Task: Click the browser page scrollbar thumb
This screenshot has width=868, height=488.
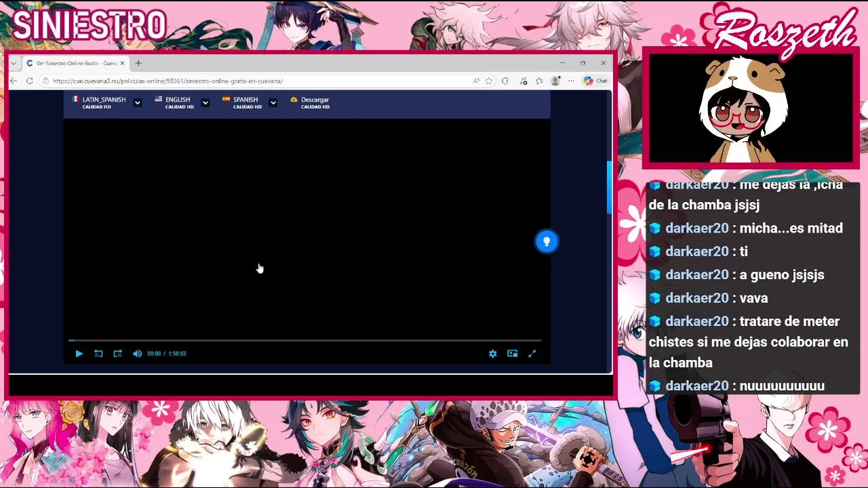Action: click(x=609, y=187)
